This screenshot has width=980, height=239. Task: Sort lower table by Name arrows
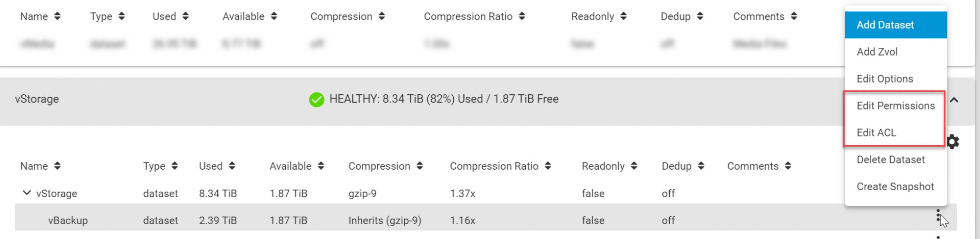(57, 166)
